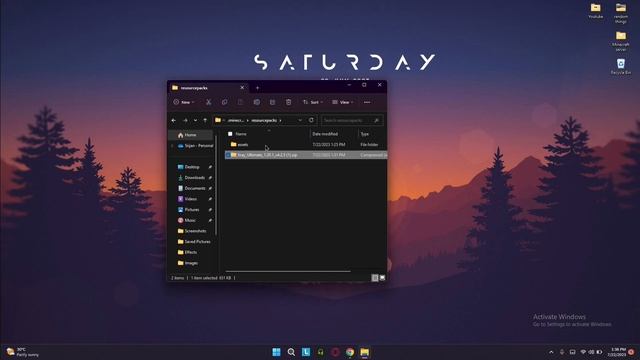This screenshot has height=360, width=640.
Task: Open the red circular app in taskbar
Action: tap(335, 352)
